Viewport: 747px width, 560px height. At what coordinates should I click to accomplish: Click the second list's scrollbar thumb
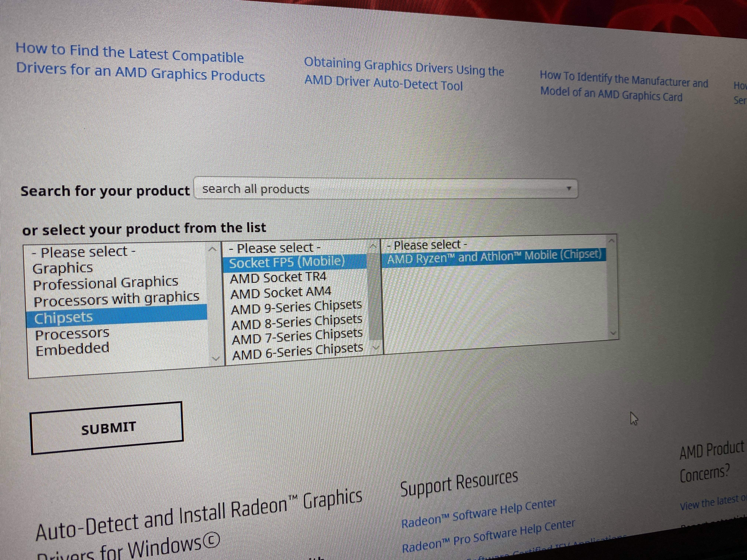pyautogui.click(x=375, y=296)
